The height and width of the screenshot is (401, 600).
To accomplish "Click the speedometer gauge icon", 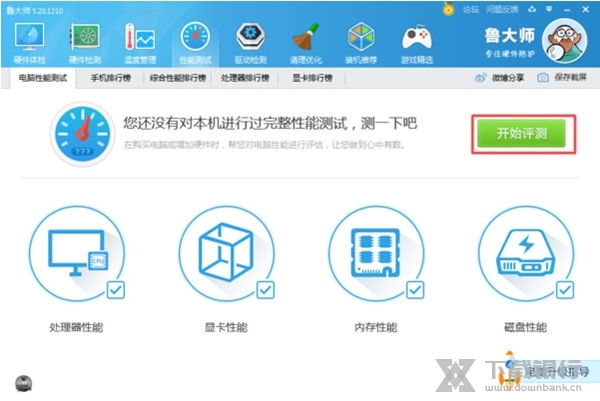I will coord(82,134).
